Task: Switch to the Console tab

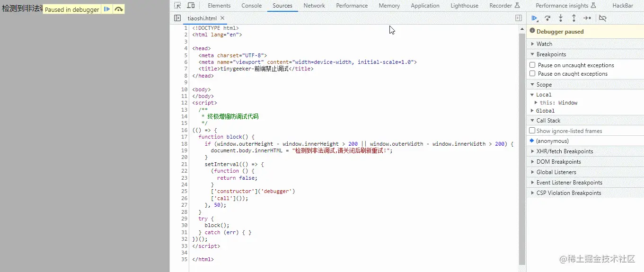Action: coord(252,6)
